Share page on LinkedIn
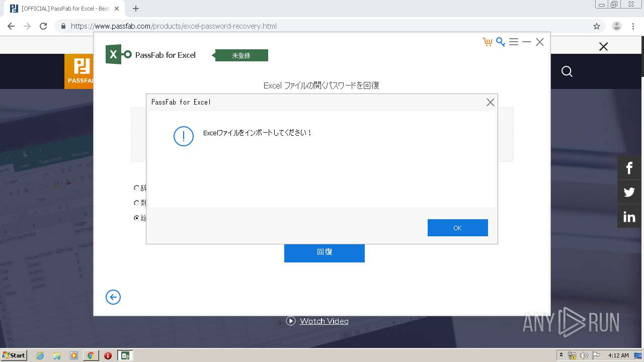Screen dimensions: 644x362 [629, 217]
